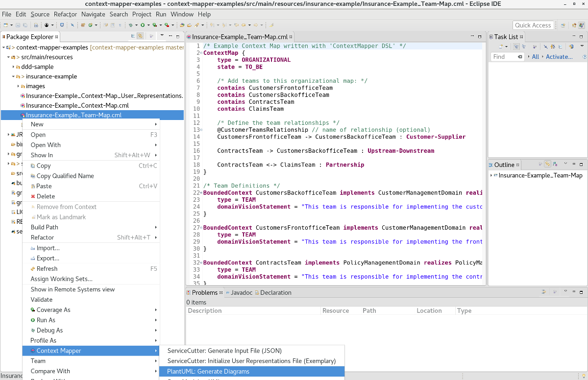The image size is (588, 380).
Task: Click the filters icon in Problems view
Action: tap(544, 292)
